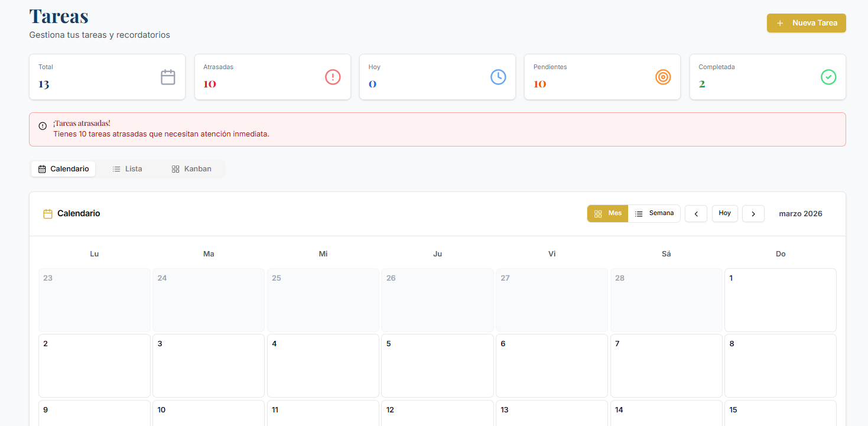Viewport: 868px width, 426px height.
Task: Select day 1 in the calendar
Action: tap(781, 300)
